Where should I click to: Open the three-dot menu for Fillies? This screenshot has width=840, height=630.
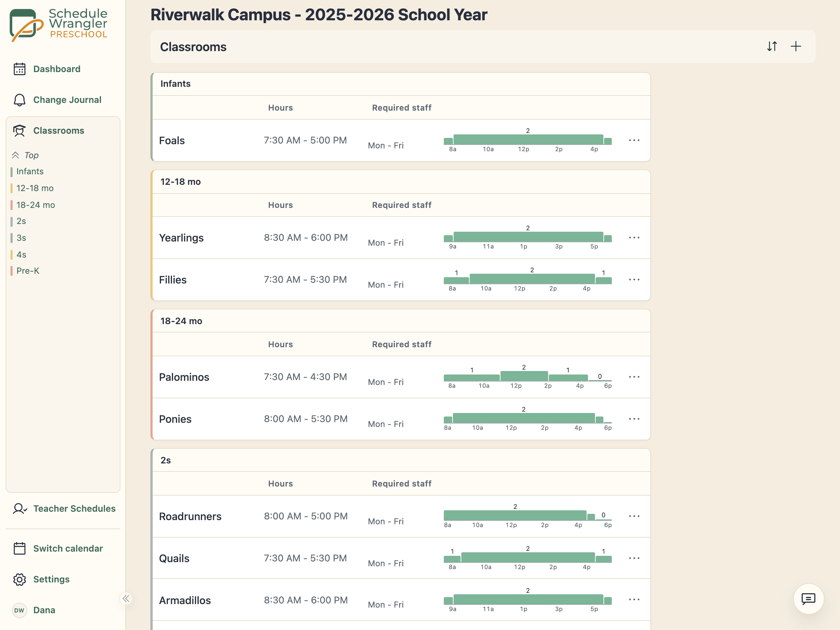point(634,280)
